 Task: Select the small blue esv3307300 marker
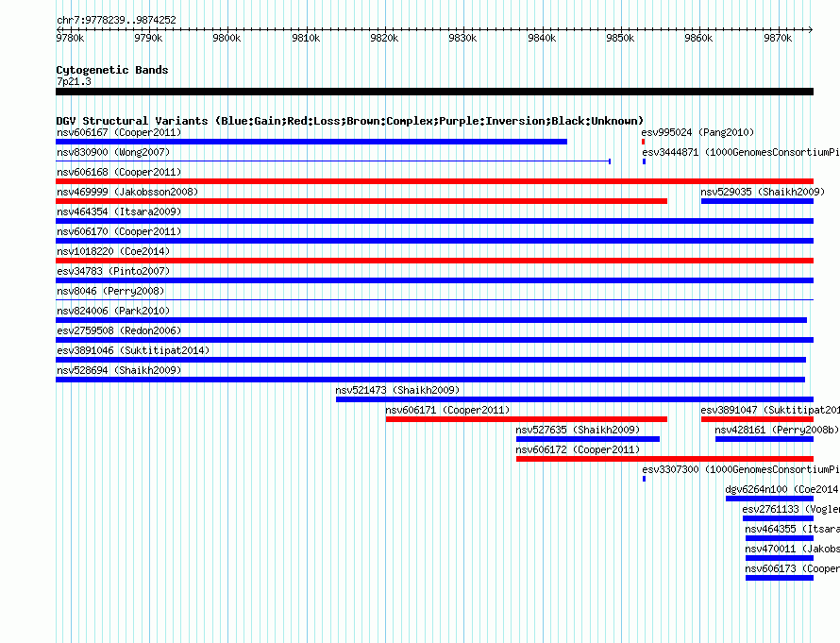(644, 479)
